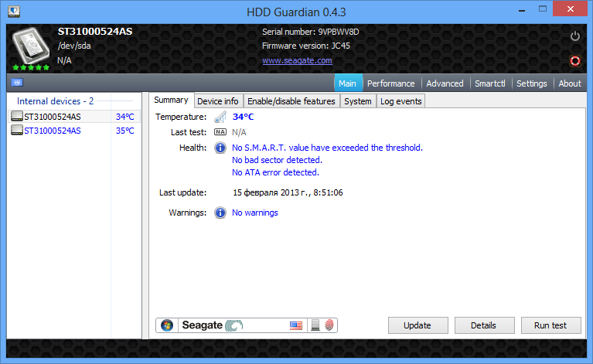Image resolution: width=593 pixels, height=364 pixels.
Task: Open the Advanced section
Action: point(445,83)
